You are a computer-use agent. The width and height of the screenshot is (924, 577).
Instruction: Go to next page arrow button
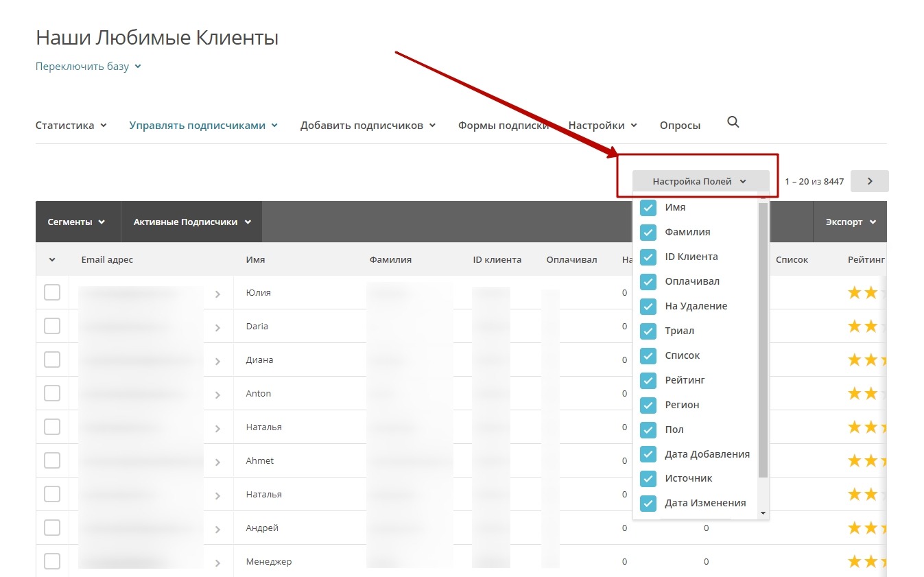[x=869, y=181]
